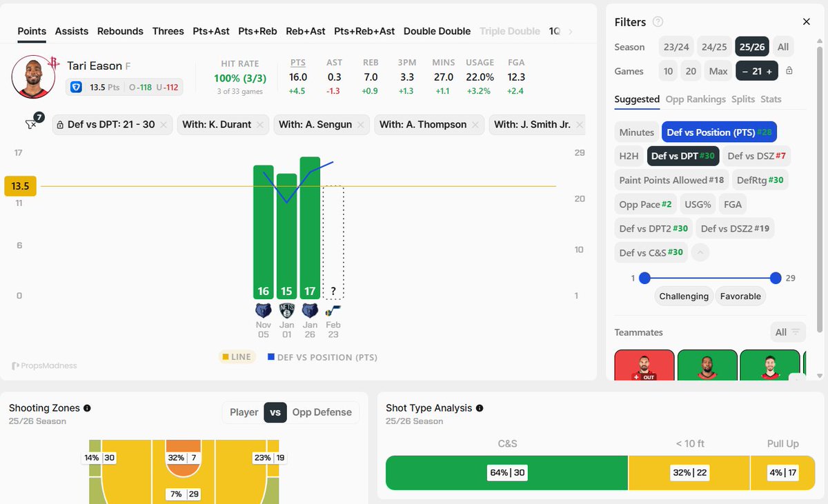Screen dimensions: 828x504
Task: Select Def vs Position (PTS) filter
Action: (x=718, y=132)
